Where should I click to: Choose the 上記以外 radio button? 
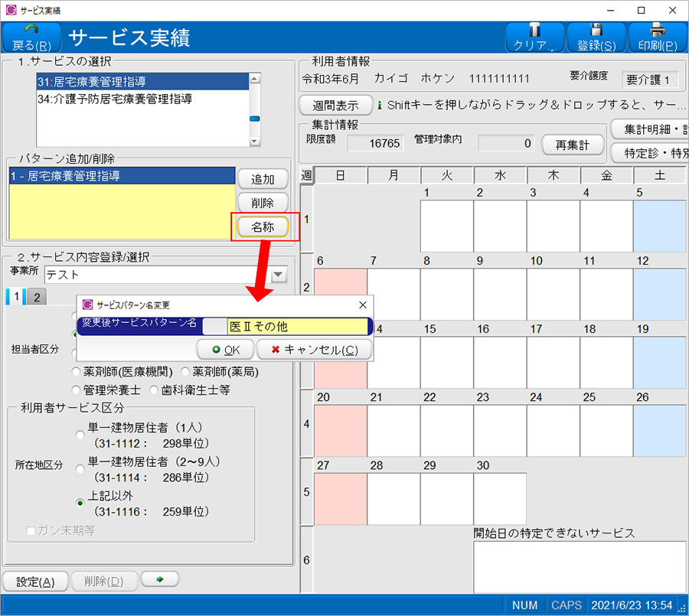[x=80, y=503]
